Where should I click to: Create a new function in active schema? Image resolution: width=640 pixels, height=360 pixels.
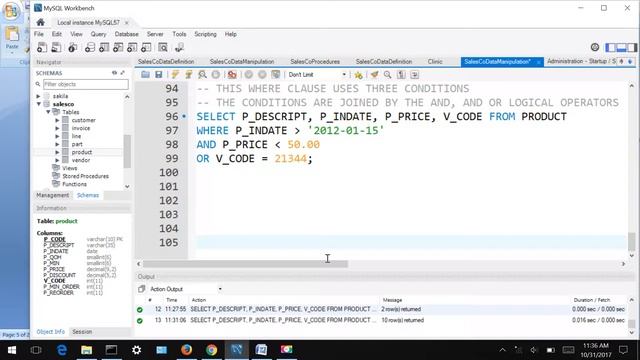[146, 47]
